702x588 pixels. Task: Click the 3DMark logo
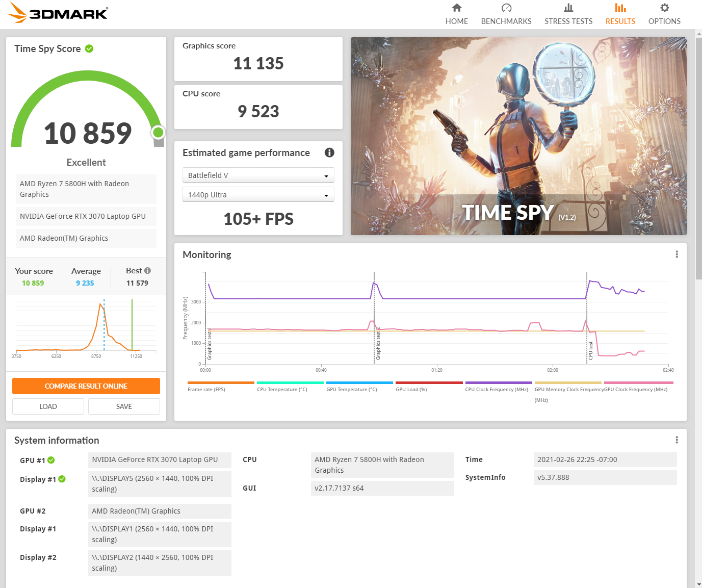(58, 13)
